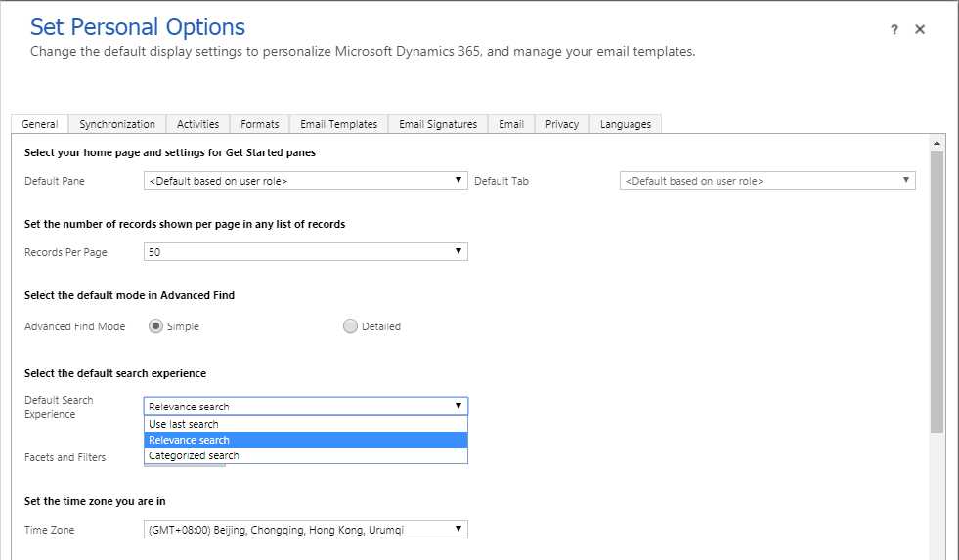
Task: Go to the Email tab
Action: tap(511, 124)
